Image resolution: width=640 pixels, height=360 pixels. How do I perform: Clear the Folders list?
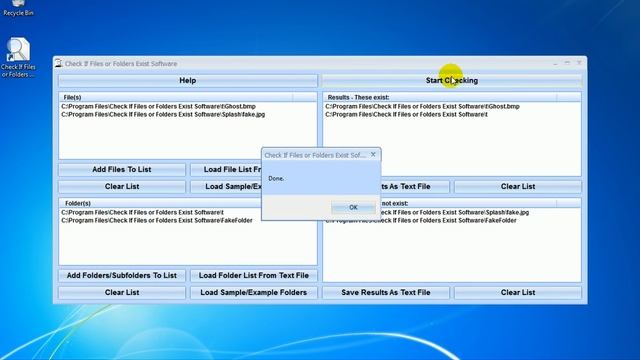[x=122, y=293]
